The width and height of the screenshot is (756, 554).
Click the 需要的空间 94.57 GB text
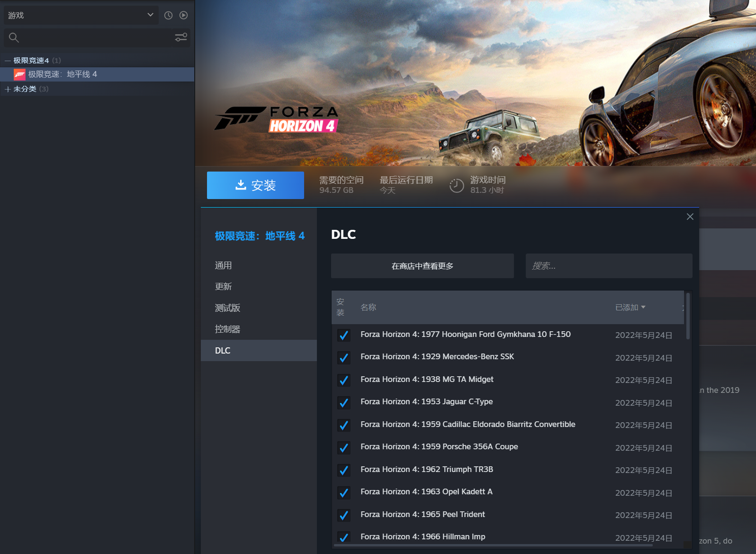(341, 185)
